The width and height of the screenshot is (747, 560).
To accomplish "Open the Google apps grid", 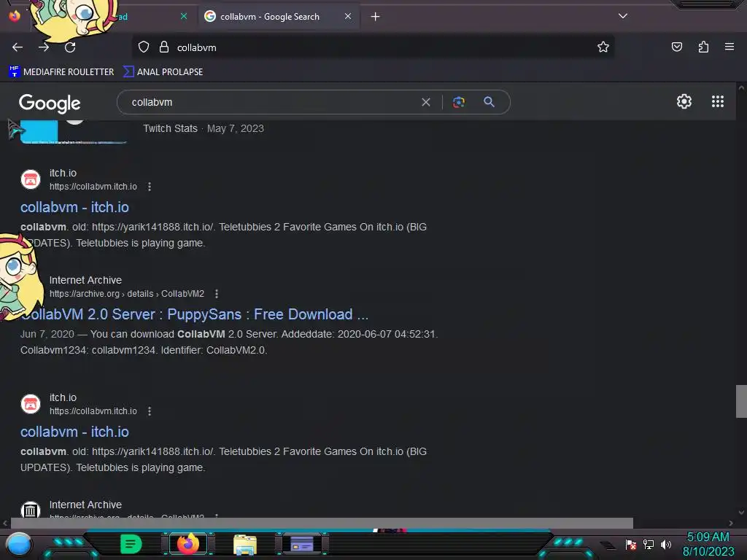I will point(718,101).
